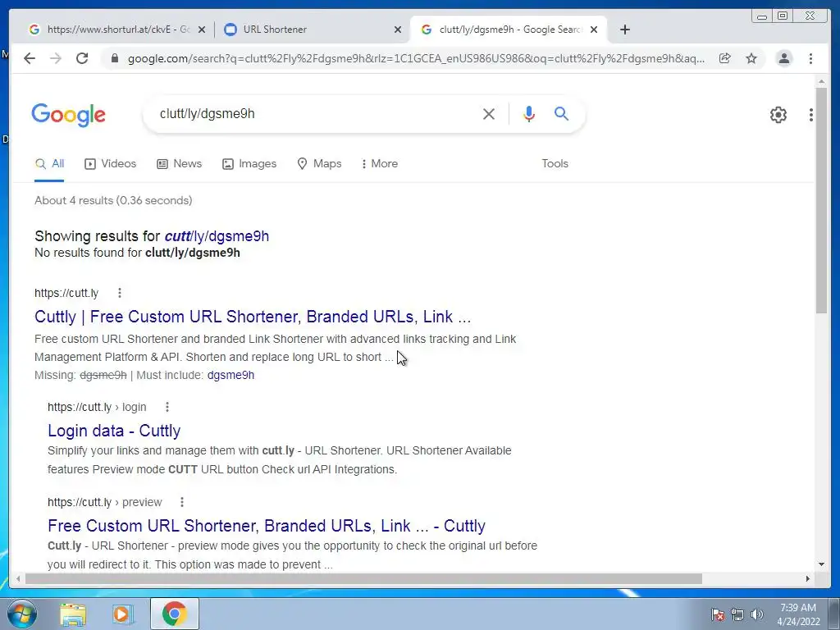Click the scrollbar up arrow
This screenshot has height=630, width=840.
[821, 82]
